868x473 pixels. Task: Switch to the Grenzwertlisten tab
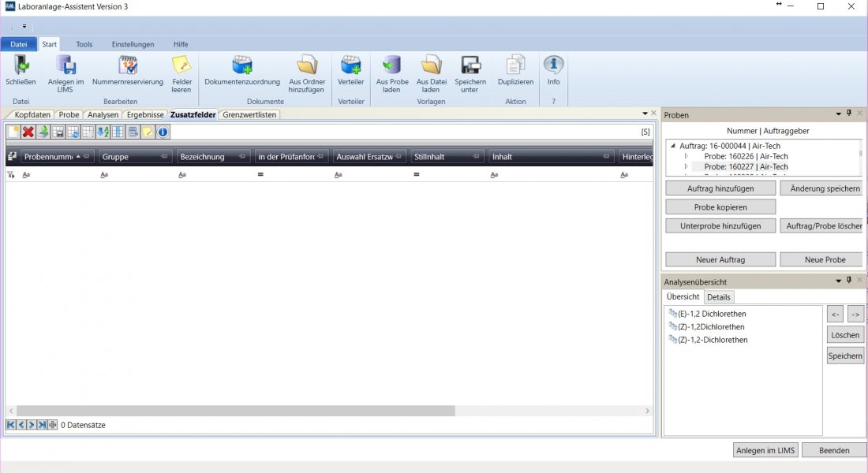(249, 114)
